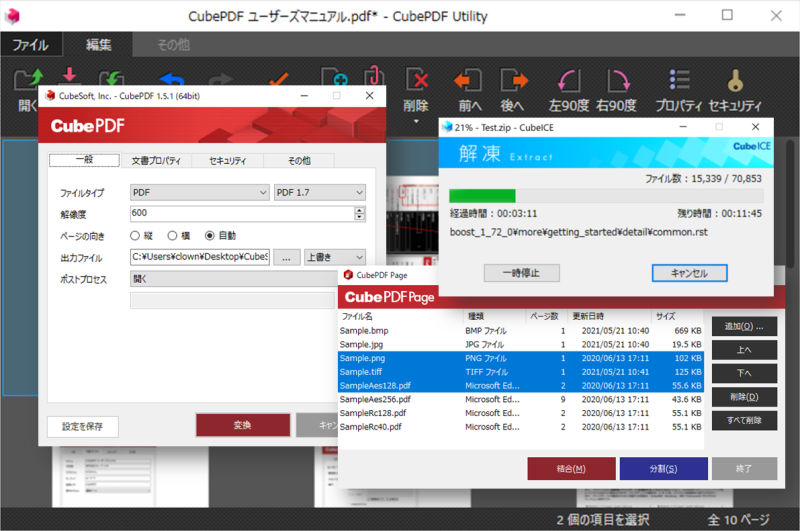Select the Sample.bmp file row
800x531 pixels.
(520, 331)
